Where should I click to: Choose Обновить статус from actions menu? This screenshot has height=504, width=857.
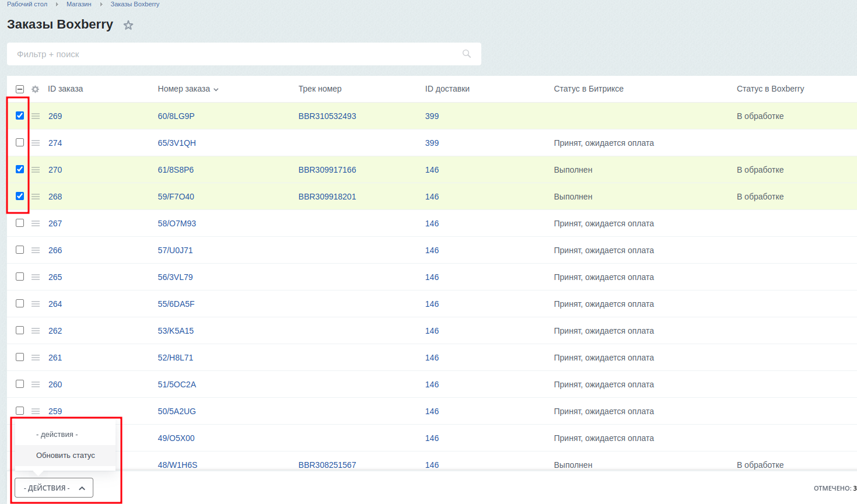point(65,456)
